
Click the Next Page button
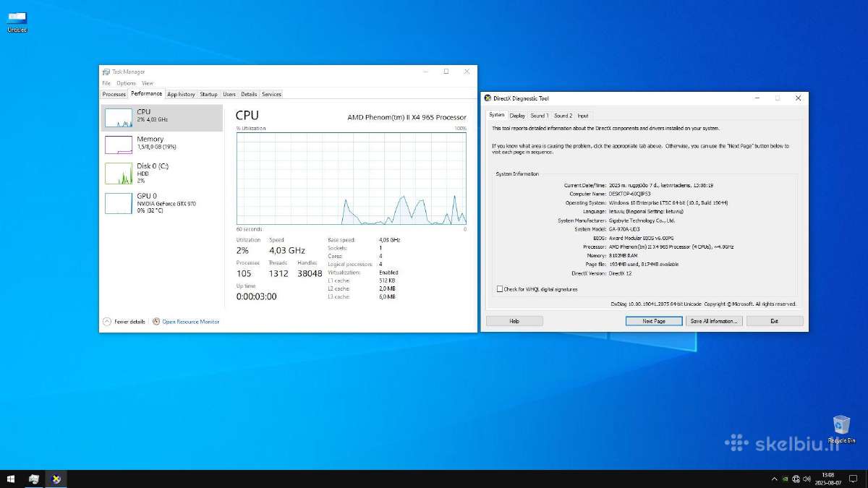pos(654,321)
